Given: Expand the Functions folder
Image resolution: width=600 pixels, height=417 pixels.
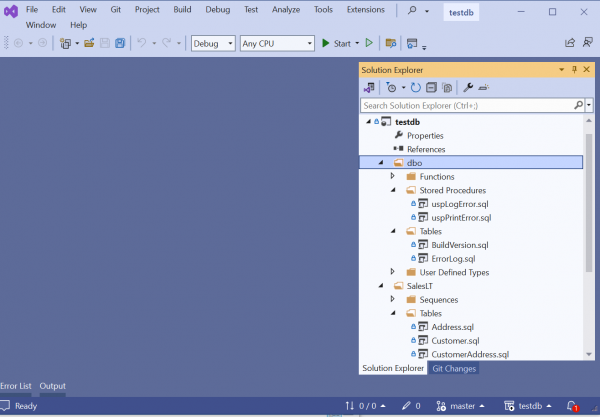Looking at the screenshot, I should coord(393,176).
